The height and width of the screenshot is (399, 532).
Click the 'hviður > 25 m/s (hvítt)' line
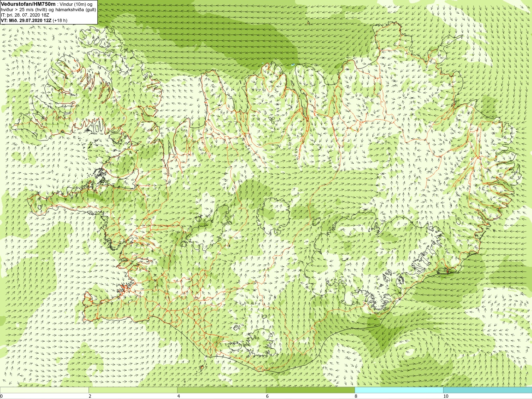(24, 9)
